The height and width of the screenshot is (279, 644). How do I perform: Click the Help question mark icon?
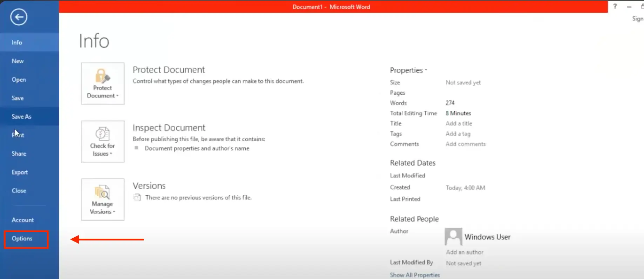pyautogui.click(x=615, y=6)
